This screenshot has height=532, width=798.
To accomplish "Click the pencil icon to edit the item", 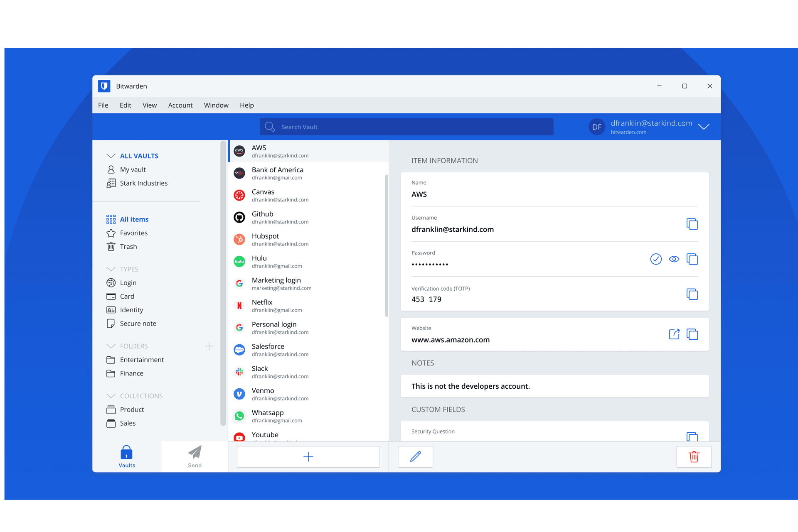I will pos(415,457).
